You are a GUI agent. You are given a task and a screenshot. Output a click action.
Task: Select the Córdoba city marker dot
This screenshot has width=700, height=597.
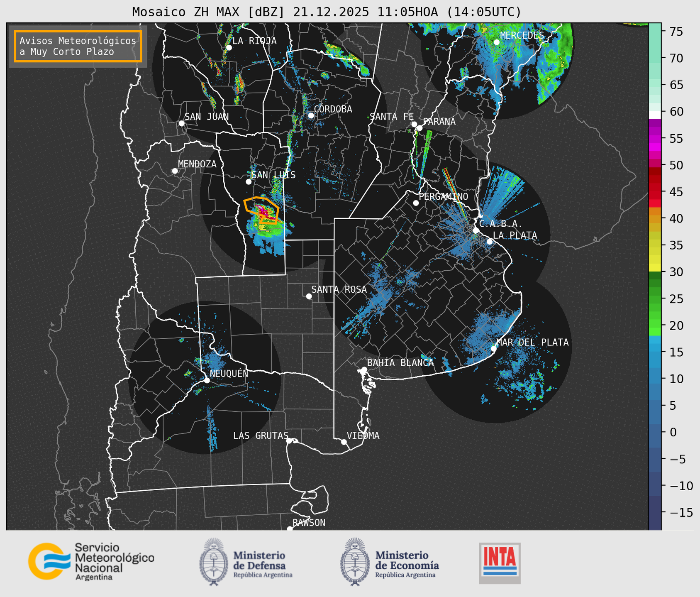click(311, 115)
